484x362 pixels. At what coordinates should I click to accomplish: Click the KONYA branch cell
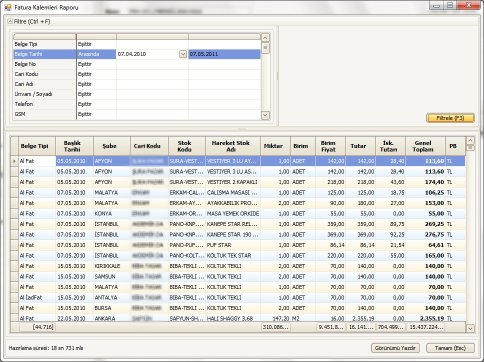tap(112, 213)
